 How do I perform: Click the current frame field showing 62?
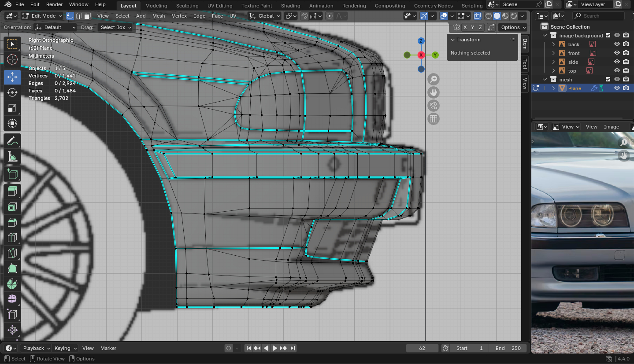pyautogui.click(x=422, y=348)
